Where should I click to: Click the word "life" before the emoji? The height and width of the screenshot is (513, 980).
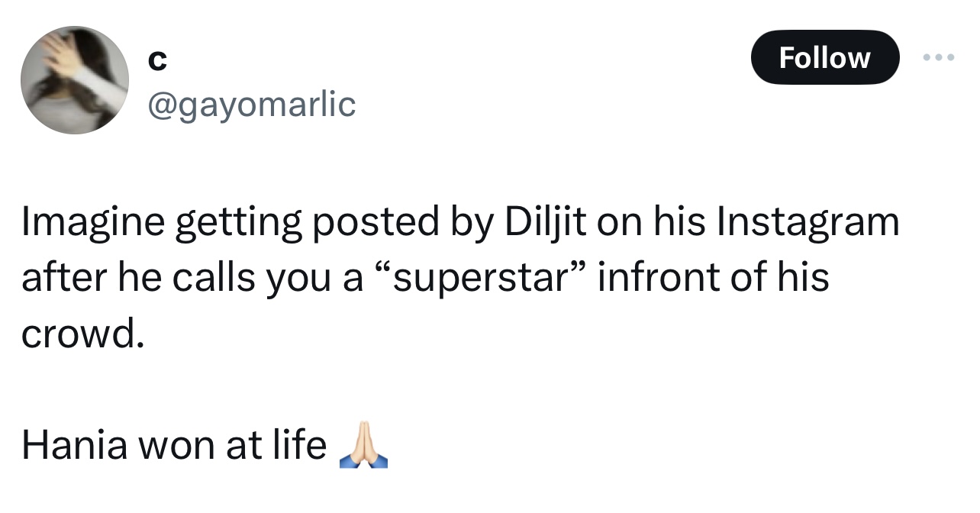(298, 445)
